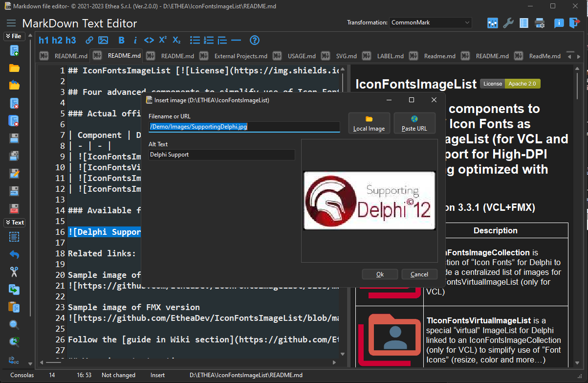588x383 pixels.
Task: Exit the app using the door icon
Action: (574, 23)
